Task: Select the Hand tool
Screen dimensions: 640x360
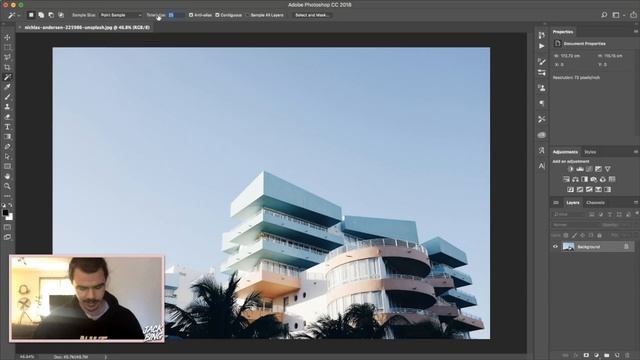Action: pos(7,176)
